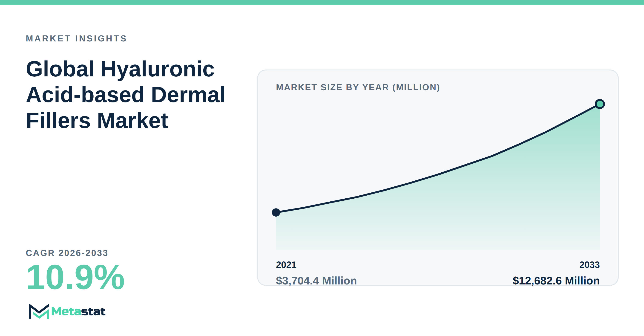Image resolution: width=644 pixels, height=336 pixels.
Task: Click the Metastat brand name text
Action: click(x=78, y=311)
